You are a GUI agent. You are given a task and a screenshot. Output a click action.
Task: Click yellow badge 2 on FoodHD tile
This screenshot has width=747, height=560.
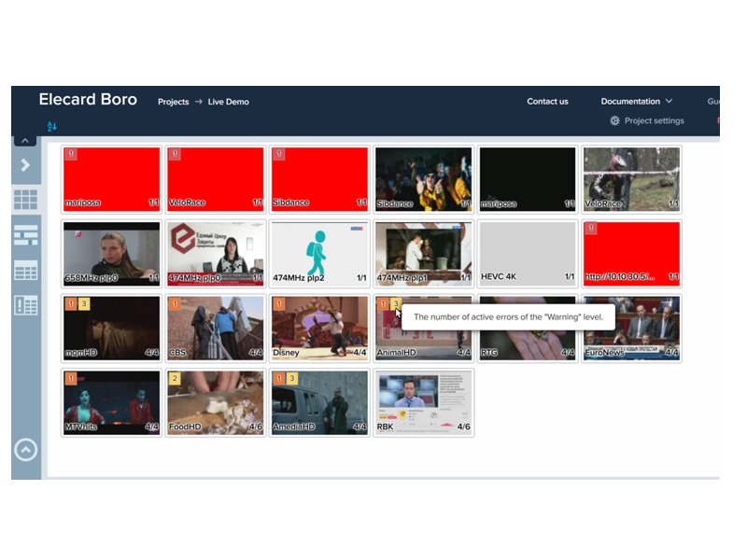175,378
